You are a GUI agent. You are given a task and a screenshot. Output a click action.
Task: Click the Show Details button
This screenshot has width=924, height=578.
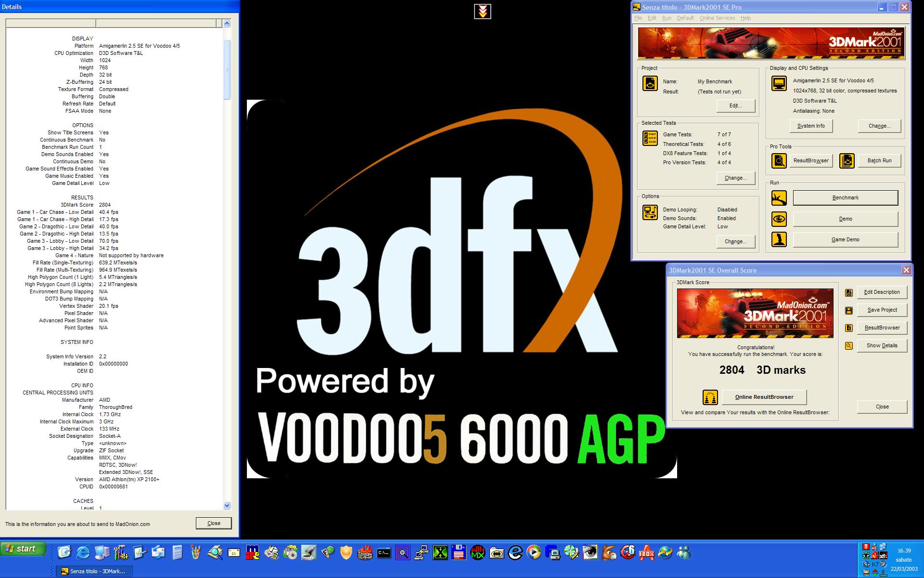point(882,346)
